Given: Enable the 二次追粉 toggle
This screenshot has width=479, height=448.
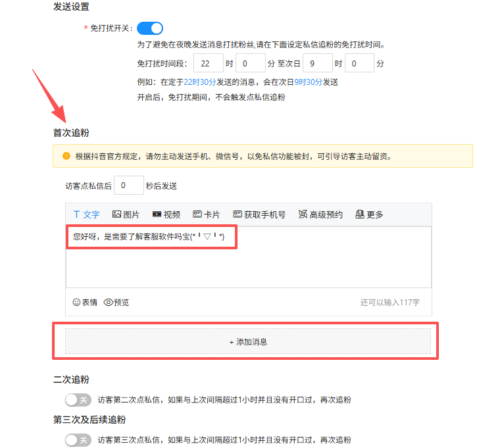Looking at the screenshot, I should click(x=78, y=399).
